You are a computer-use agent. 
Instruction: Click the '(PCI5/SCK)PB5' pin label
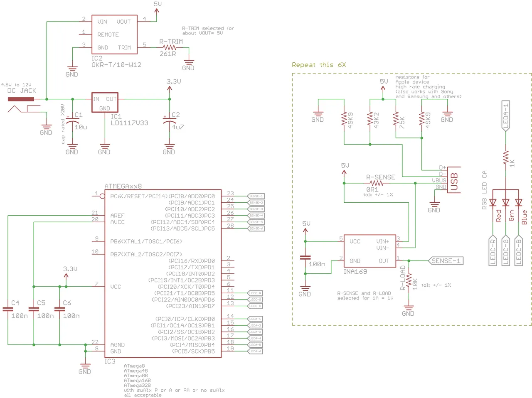pos(193,351)
